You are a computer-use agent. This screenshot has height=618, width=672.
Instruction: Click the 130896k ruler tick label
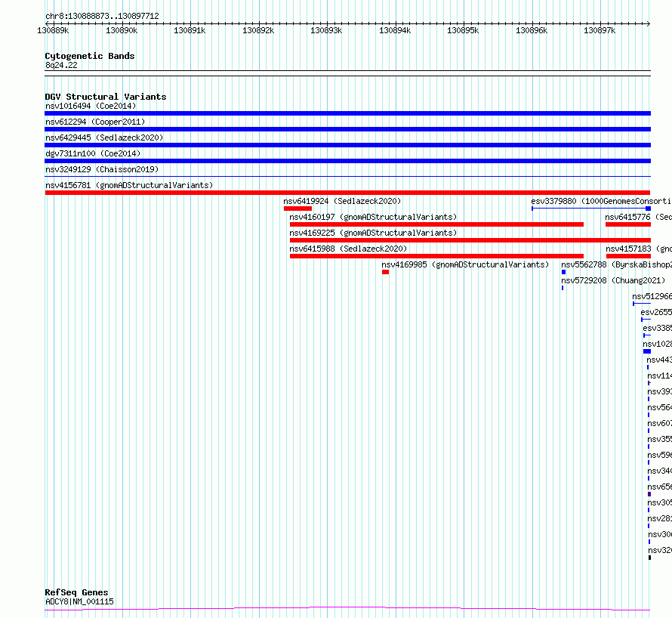point(532,30)
